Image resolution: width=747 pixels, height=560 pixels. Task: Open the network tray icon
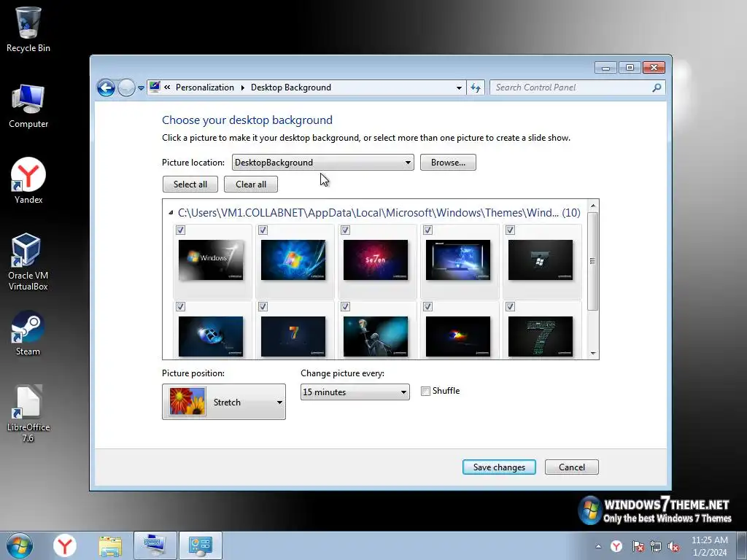(x=656, y=546)
